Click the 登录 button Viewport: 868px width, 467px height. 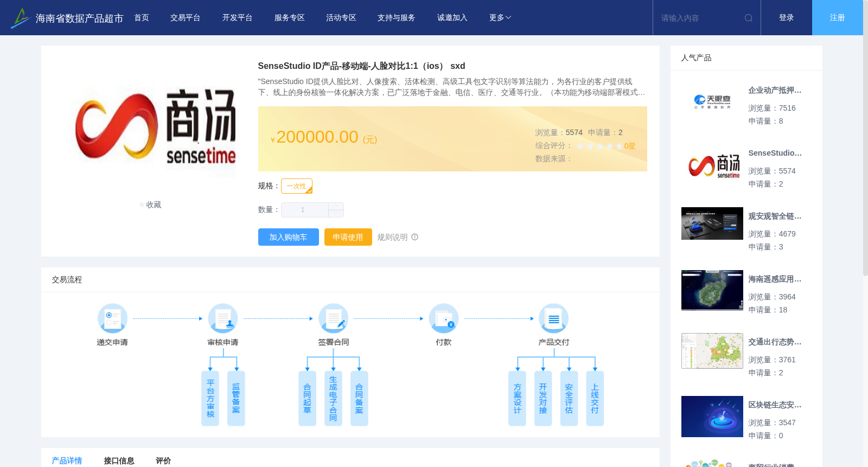(x=787, y=18)
